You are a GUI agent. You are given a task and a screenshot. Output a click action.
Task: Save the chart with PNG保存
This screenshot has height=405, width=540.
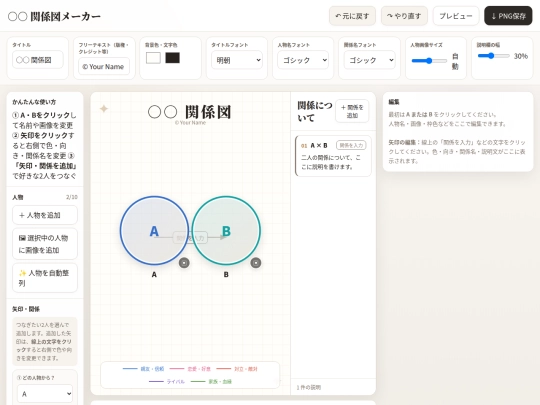click(508, 16)
